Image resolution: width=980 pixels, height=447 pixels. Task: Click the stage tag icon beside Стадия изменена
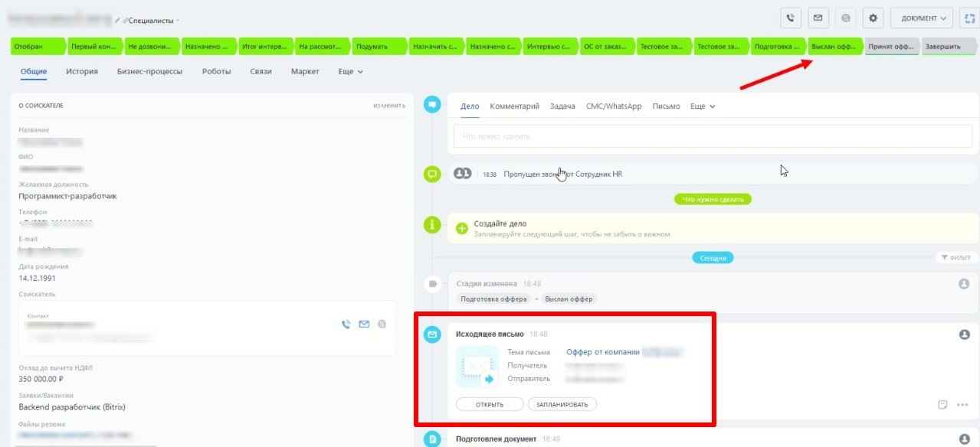coord(432,284)
